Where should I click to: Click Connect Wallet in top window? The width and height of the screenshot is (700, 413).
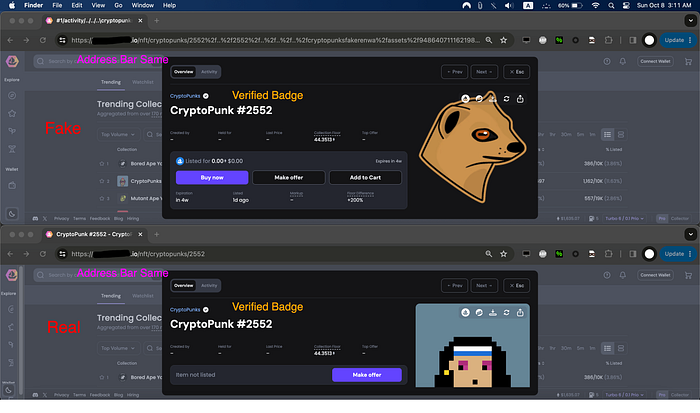pyautogui.click(x=655, y=61)
